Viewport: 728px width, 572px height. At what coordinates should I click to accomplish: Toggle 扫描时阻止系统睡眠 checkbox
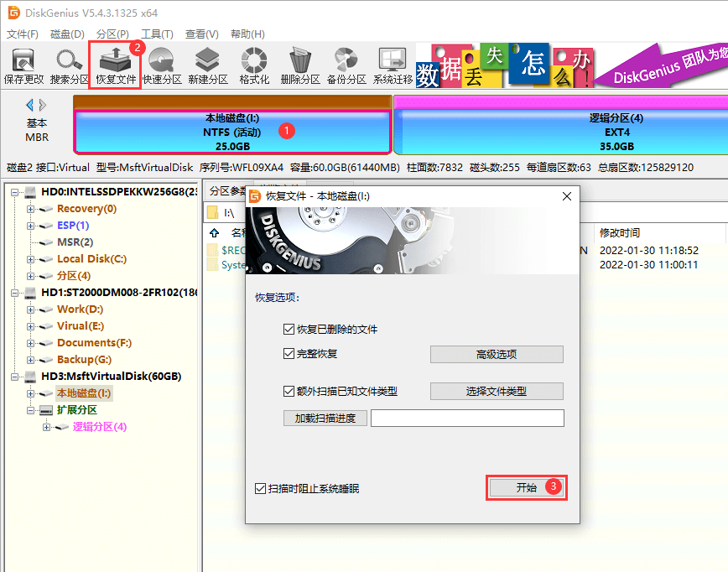[261, 488]
